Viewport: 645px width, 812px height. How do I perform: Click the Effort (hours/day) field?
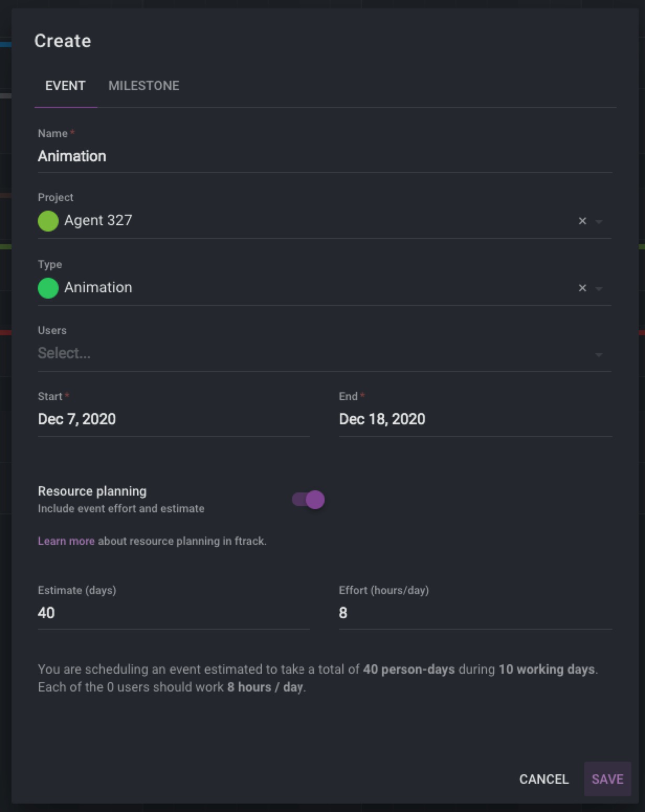tap(474, 613)
